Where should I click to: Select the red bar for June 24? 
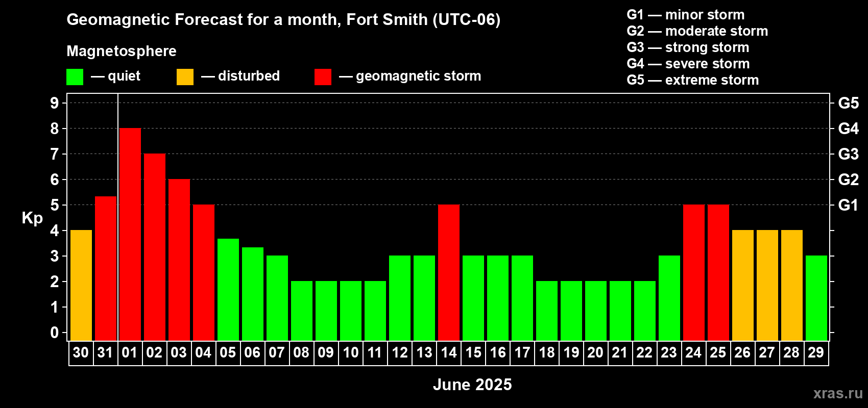coord(694,273)
